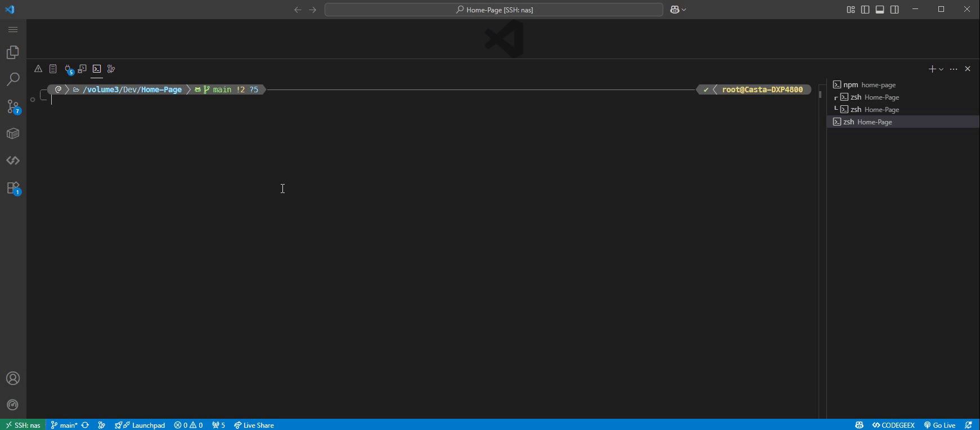This screenshot has width=980, height=430.
Task: Open the hamburger application menu
Action: (x=13, y=29)
